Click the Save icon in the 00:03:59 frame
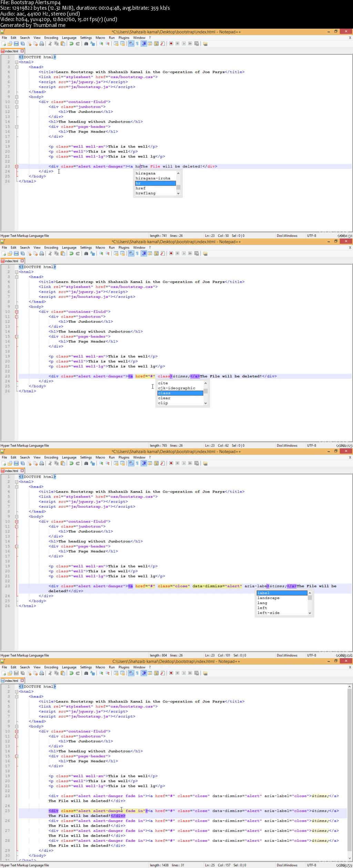The height and width of the screenshot is (868, 353). pos(16,673)
